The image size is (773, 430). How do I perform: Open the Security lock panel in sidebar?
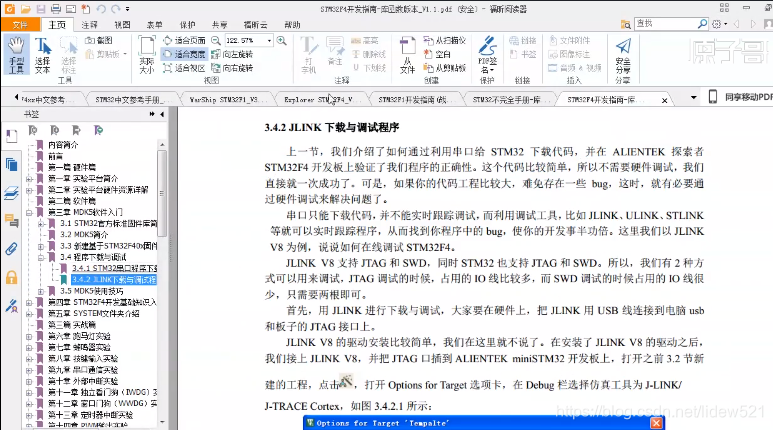click(x=11, y=277)
